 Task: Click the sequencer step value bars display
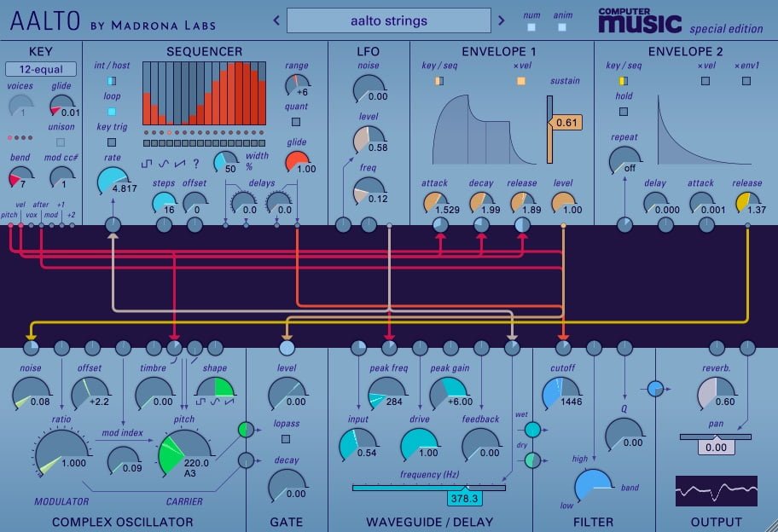pyautogui.click(x=205, y=93)
